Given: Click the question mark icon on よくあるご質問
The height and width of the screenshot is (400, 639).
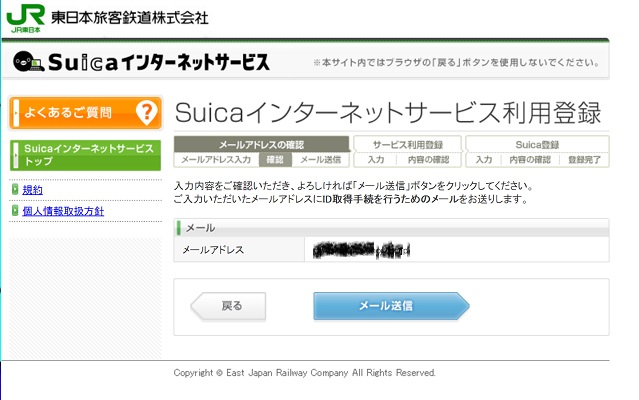Looking at the screenshot, I should click(x=146, y=112).
